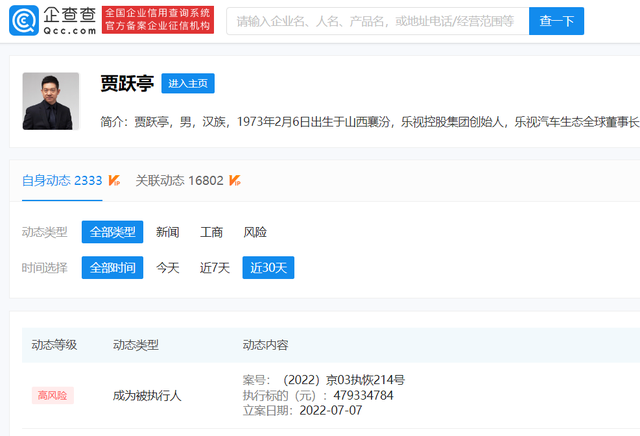The image size is (640, 436).
Task: Filter time range to 近7天
Action: click(214, 268)
